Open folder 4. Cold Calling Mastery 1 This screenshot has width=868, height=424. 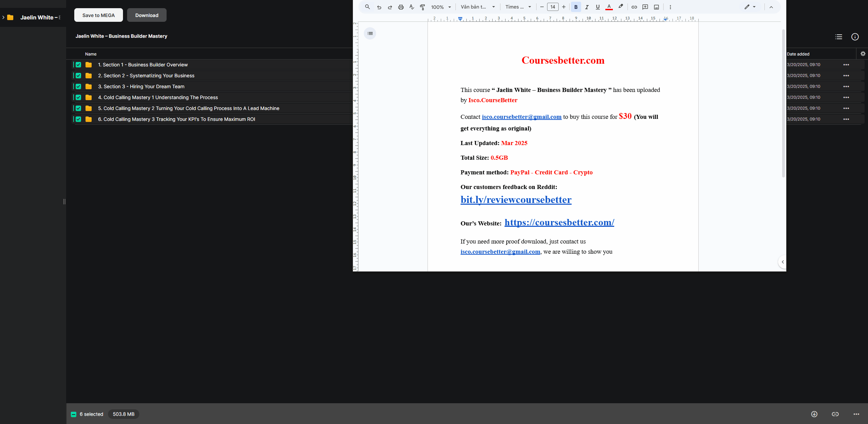point(158,97)
